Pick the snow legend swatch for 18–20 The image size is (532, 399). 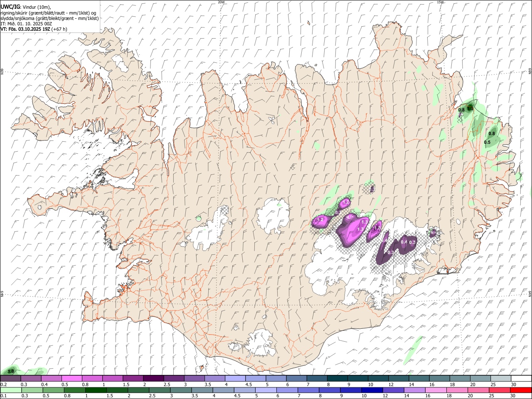click(460, 378)
